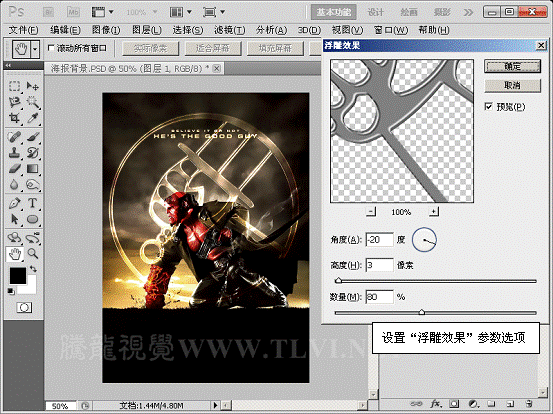Click Fill Screen button

click(275, 48)
